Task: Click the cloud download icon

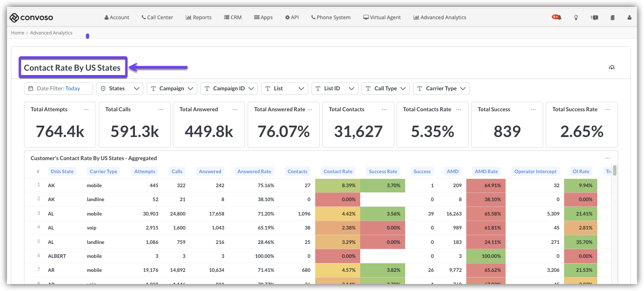Action: coord(612,68)
